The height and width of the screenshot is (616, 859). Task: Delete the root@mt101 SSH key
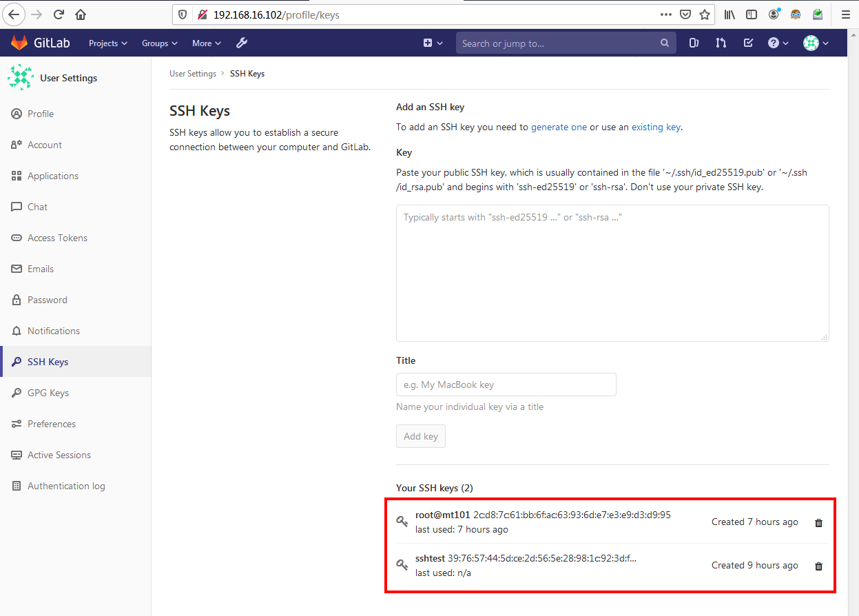coord(818,522)
